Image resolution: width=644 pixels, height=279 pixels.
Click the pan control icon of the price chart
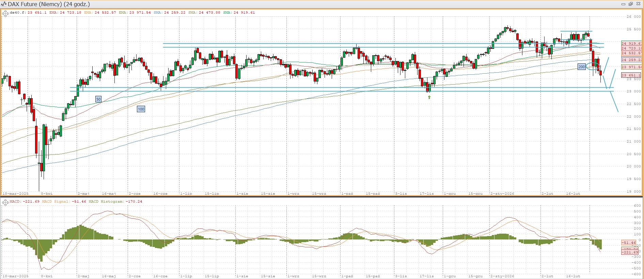[x=5, y=14]
